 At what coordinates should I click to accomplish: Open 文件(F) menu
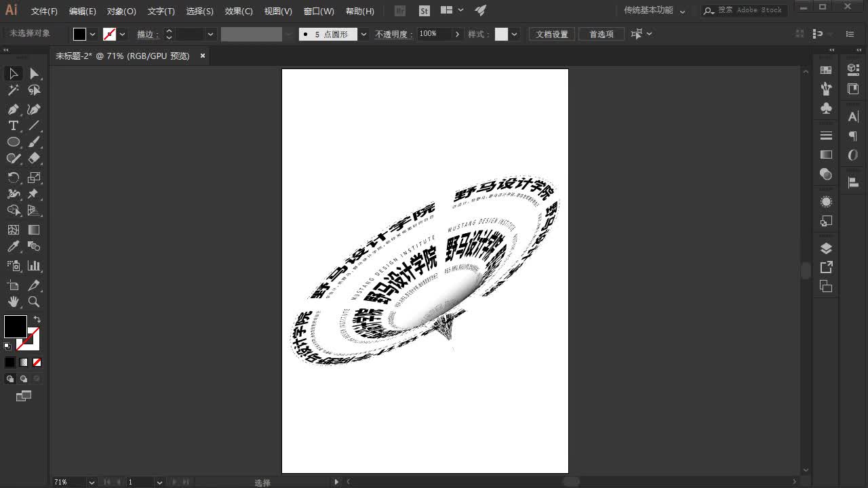(45, 12)
